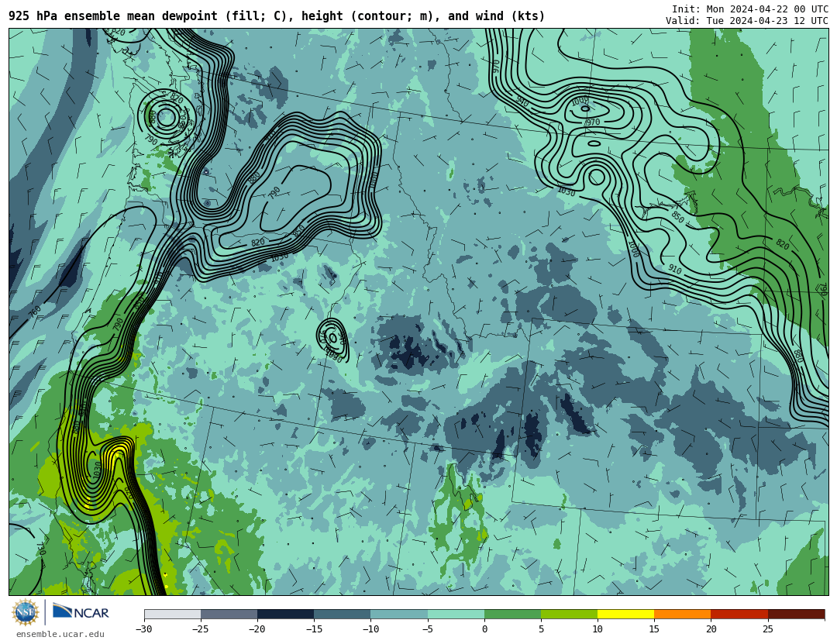Image resolution: width=837 pixels, height=644 pixels.
Task: Click the NCAR logo
Action: coord(81,612)
